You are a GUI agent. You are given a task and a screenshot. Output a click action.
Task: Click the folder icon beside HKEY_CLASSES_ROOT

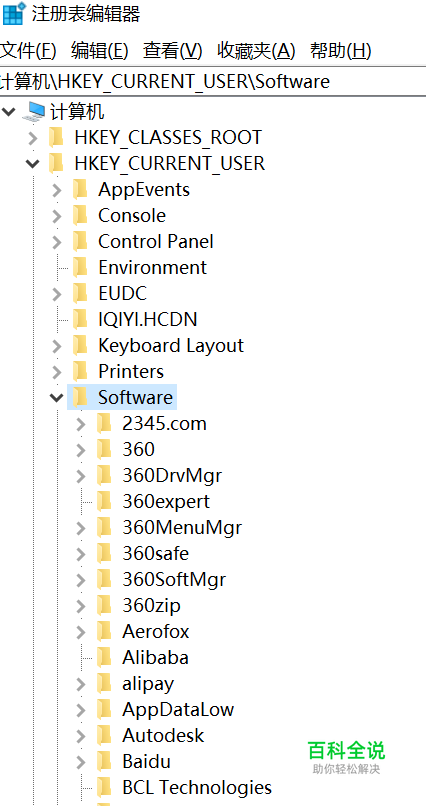tap(55, 137)
